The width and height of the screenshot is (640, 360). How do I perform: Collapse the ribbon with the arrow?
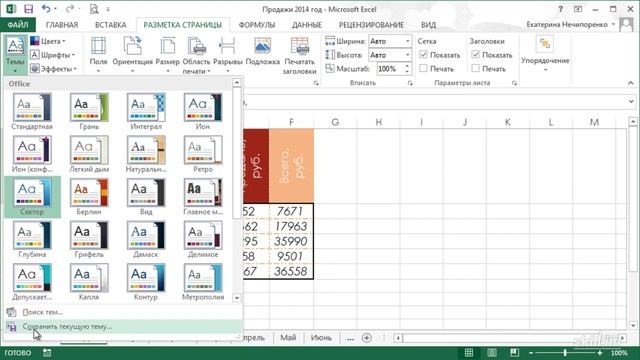(631, 83)
